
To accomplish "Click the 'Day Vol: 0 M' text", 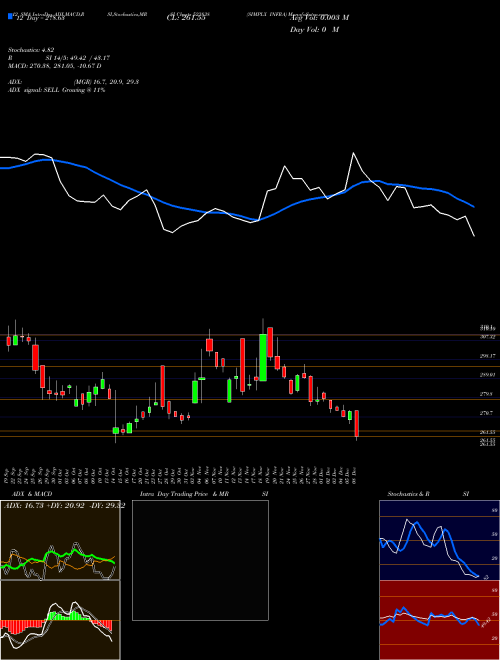I will (x=314, y=30).
